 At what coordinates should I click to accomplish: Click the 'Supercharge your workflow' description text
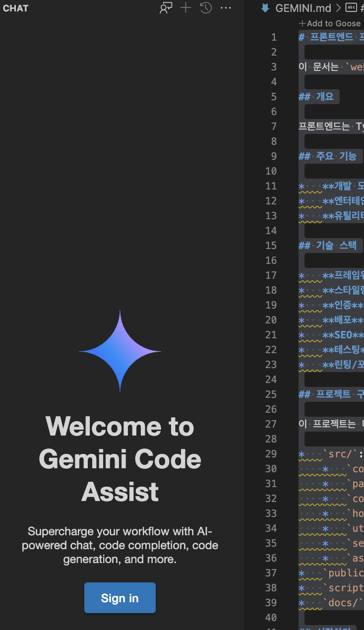(120, 545)
